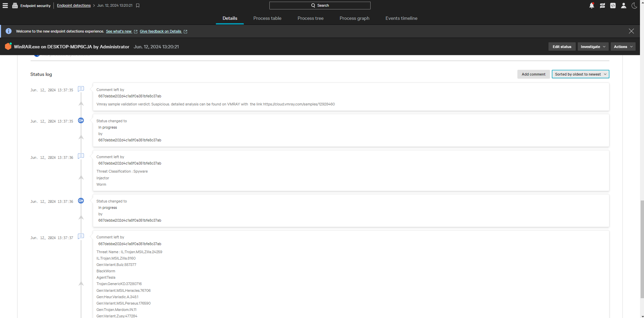644x318 pixels.
Task: Open the server tasks icon in header
Action: (602, 5)
